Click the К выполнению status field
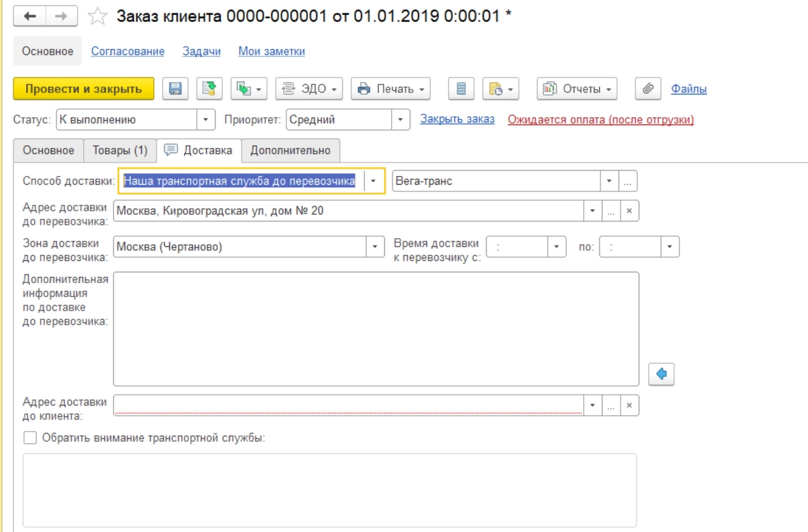This screenshot has width=808, height=532. 127,120
